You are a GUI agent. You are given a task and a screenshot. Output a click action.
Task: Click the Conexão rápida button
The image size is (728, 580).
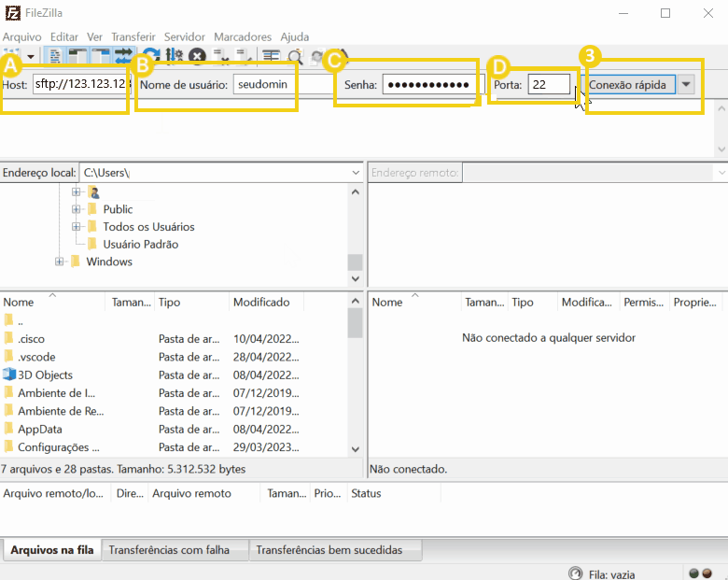(x=628, y=85)
